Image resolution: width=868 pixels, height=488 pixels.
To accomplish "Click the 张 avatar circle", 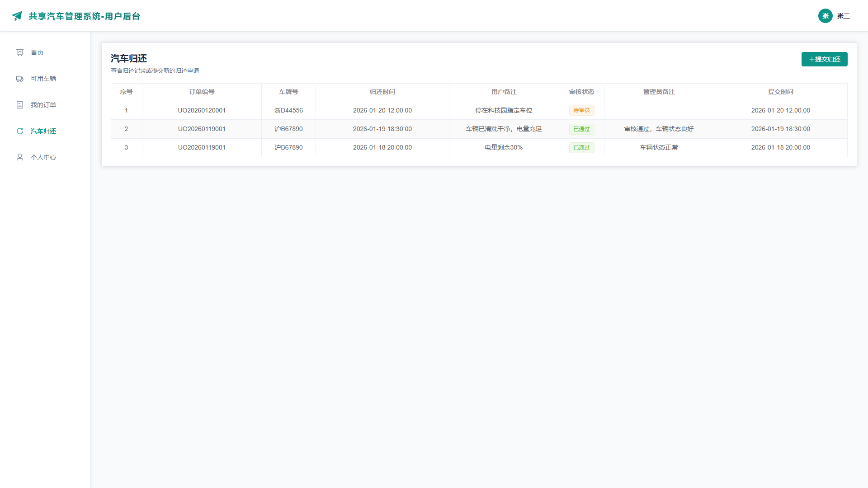I will (x=826, y=16).
